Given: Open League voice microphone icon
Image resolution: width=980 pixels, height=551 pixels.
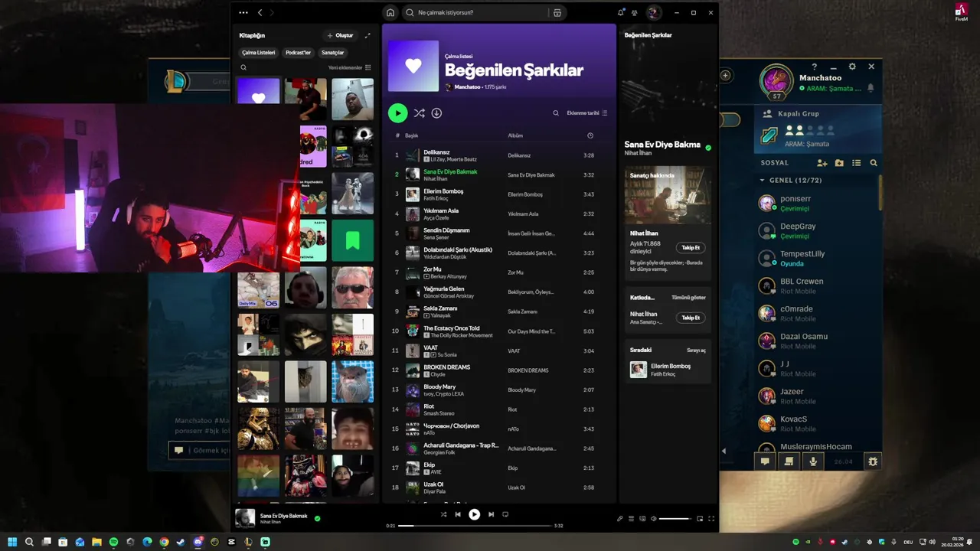Looking at the screenshot, I should pyautogui.click(x=813, y=461).
